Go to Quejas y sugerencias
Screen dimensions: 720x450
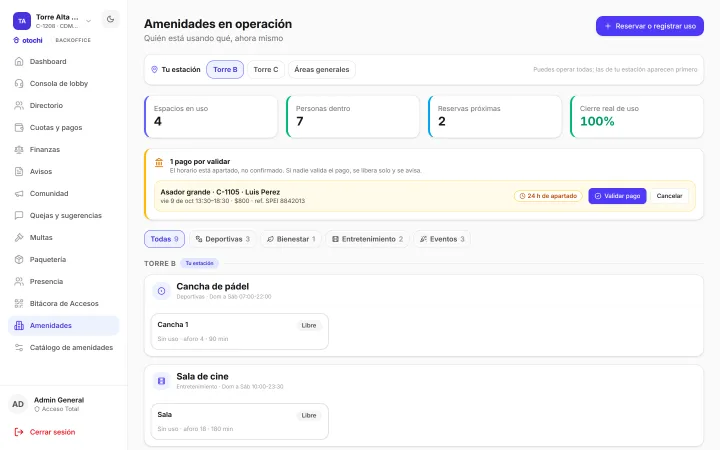(63, 215)
